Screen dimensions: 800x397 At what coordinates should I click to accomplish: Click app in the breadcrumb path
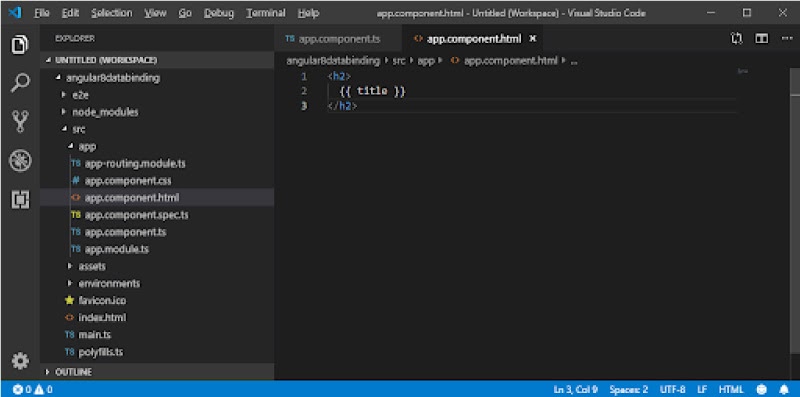pyautogui.click(x=426, y=61)
